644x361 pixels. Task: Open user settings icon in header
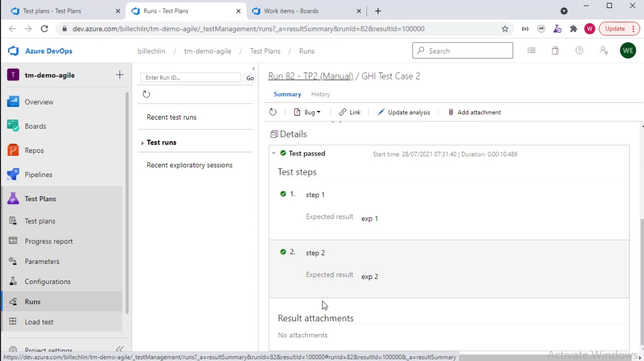603,51
